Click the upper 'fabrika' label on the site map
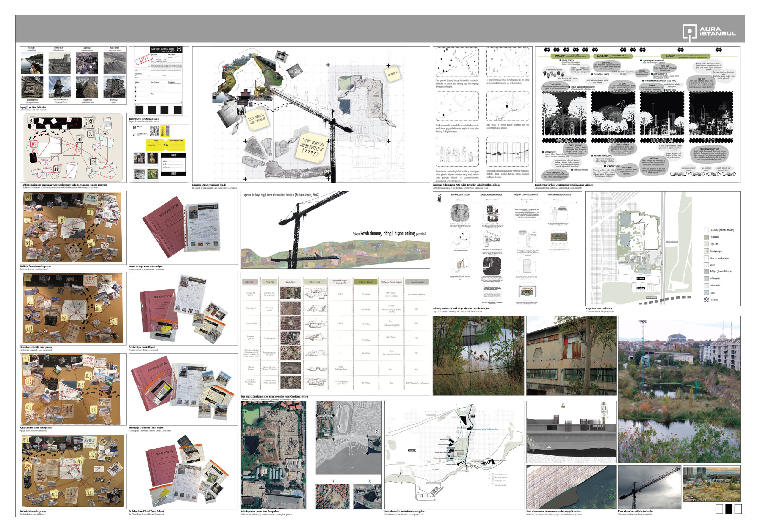This screenshot has height=532, width=760. [640, 279]
